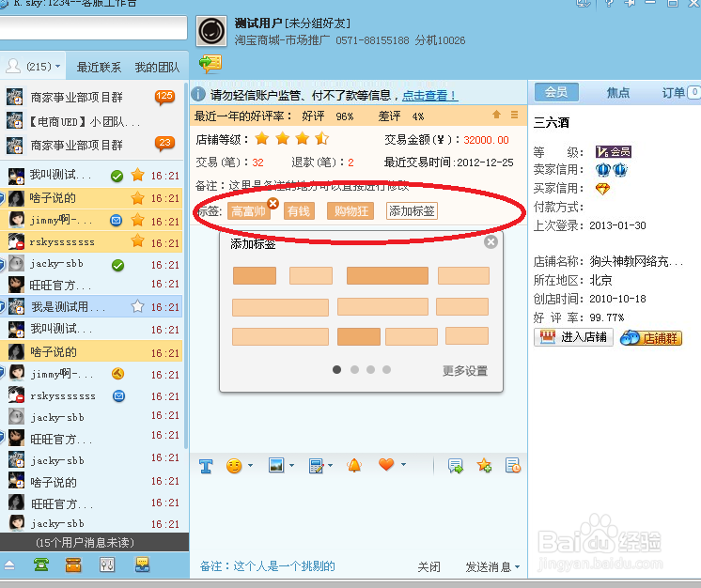
Task: Open 更多设置 in the tag popup
Action: 465,370
